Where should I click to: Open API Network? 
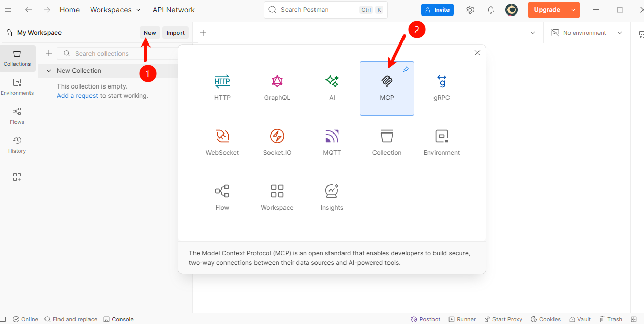174,10
